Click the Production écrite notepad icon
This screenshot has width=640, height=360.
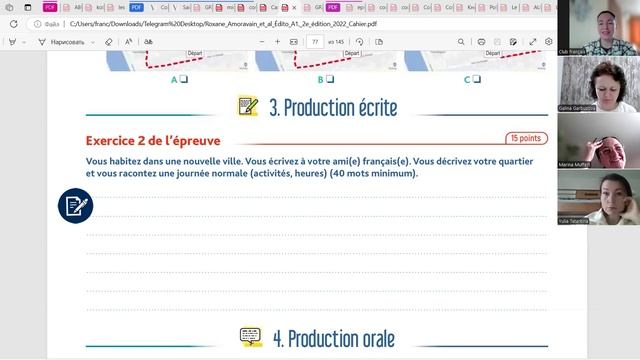pyautogui.click(x=248, y=106)
